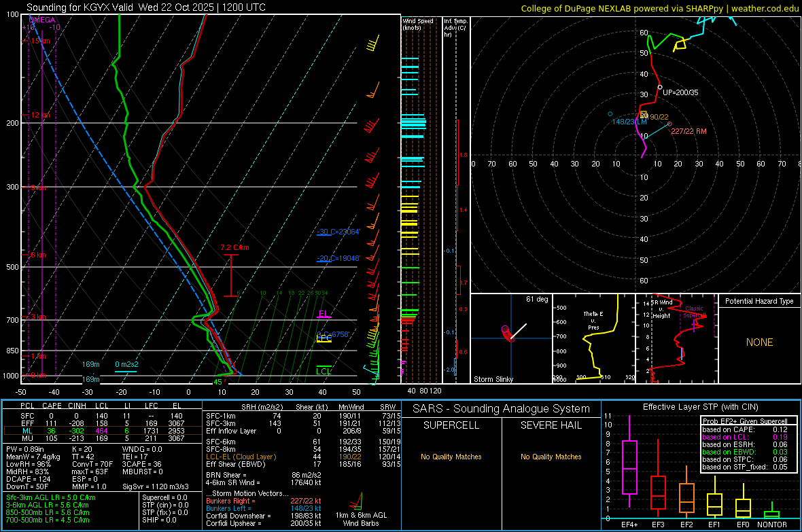Click the PW = 0.89in value
The width and height of the screenshot is (802, 532).
pyautogui.click(x=25, y=449)
